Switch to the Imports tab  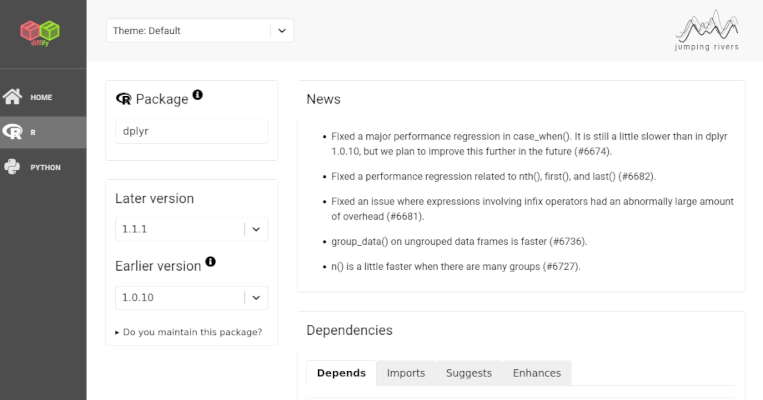406,373
